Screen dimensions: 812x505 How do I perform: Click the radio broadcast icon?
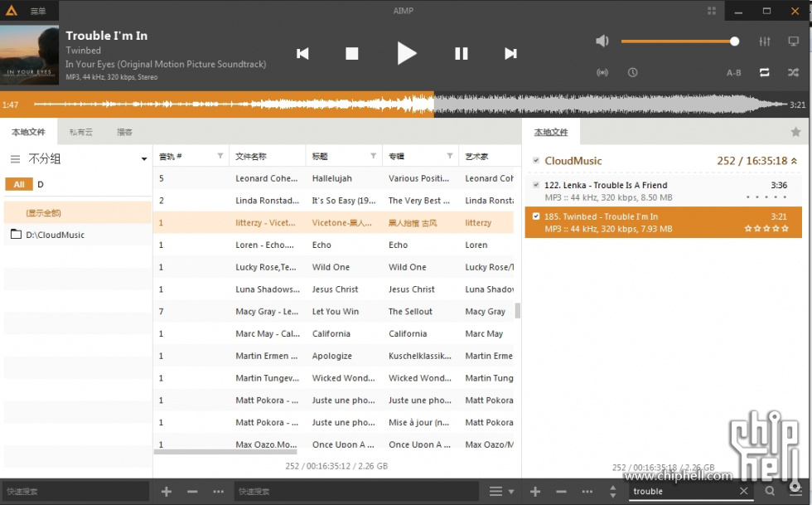602,73
